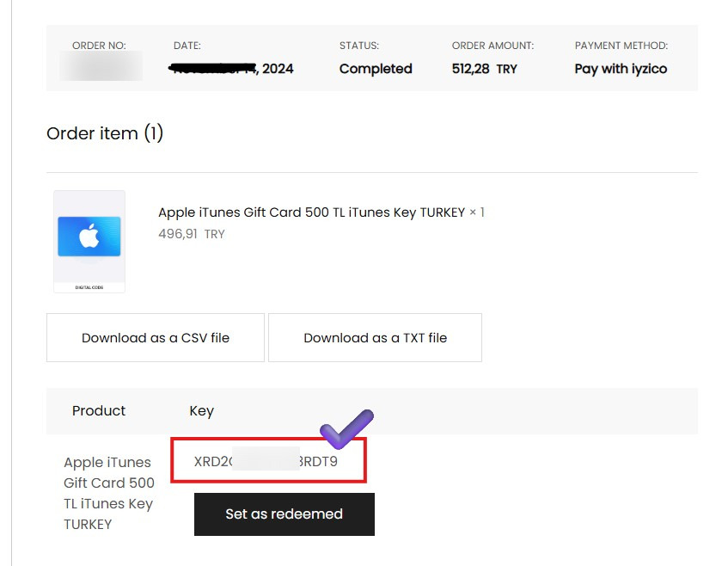Click the ORDER AMOUNT: label

(x=492, y=46)
